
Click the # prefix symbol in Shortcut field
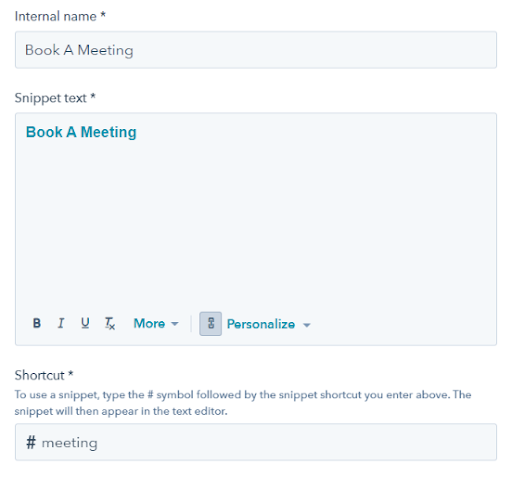pos(31,443)
